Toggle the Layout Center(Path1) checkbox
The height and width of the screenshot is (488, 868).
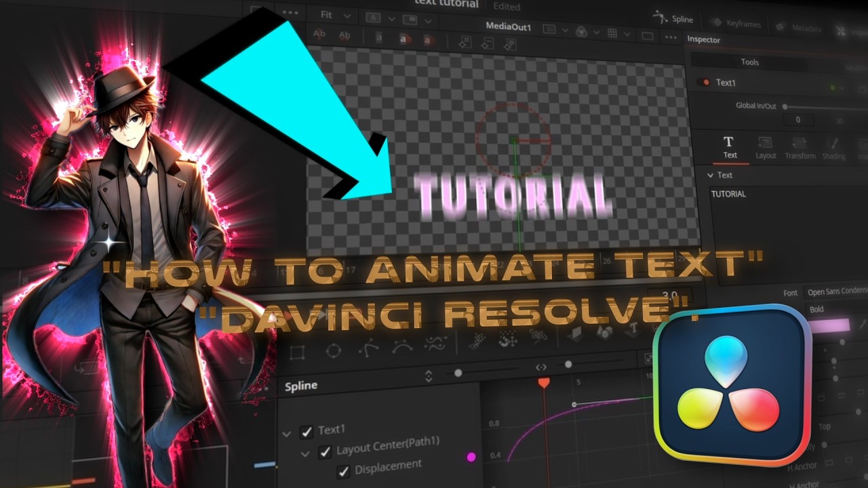click(x=325, y=451)
